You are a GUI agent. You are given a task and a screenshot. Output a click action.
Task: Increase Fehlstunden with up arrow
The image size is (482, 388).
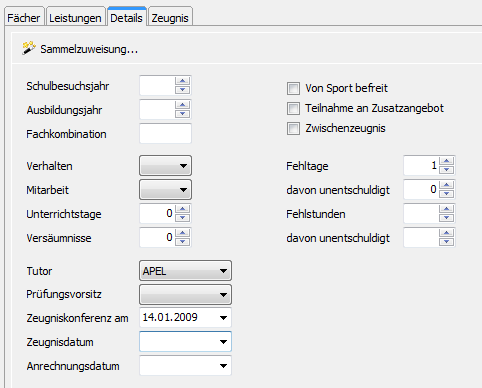point(446,209)
